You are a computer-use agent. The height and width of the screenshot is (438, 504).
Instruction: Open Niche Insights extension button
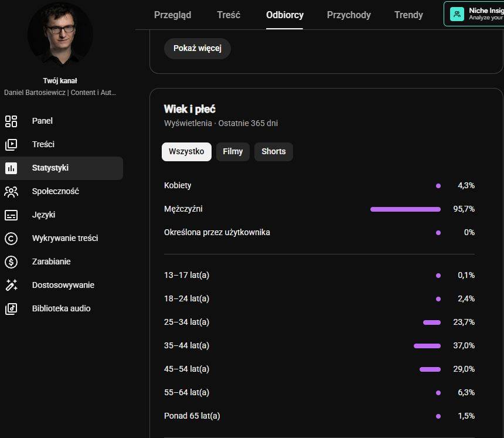tap(474, 14)
